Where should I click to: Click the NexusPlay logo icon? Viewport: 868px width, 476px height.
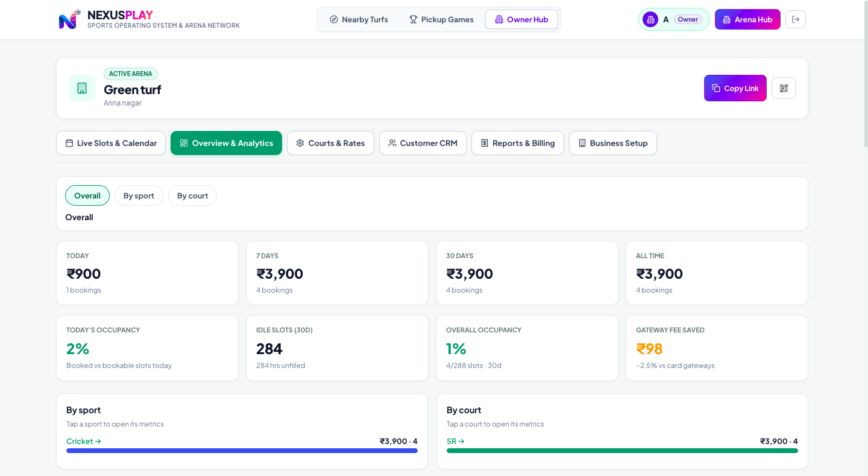click(x=70, y=20)
